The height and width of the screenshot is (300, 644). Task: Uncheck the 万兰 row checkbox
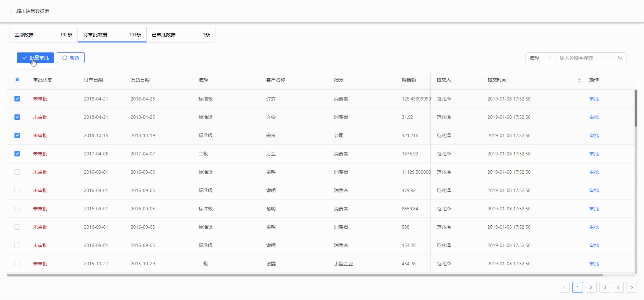[17, 154]
